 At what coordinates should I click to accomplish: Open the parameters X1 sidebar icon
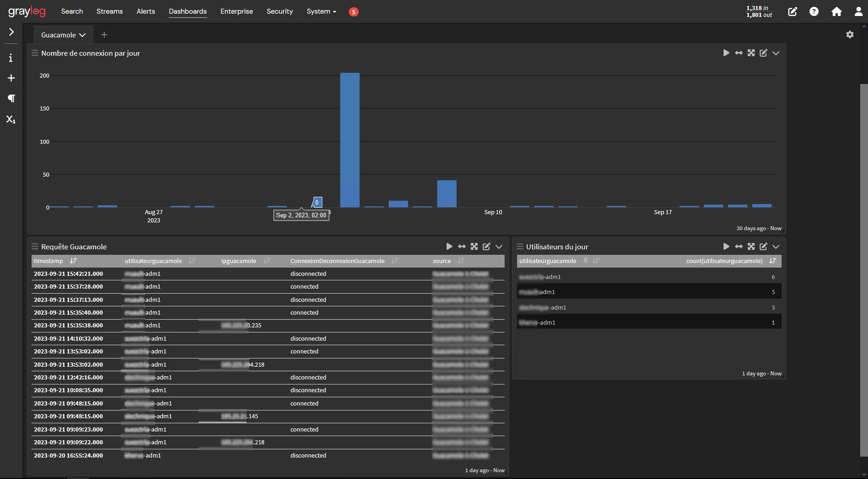pos(11,120)
